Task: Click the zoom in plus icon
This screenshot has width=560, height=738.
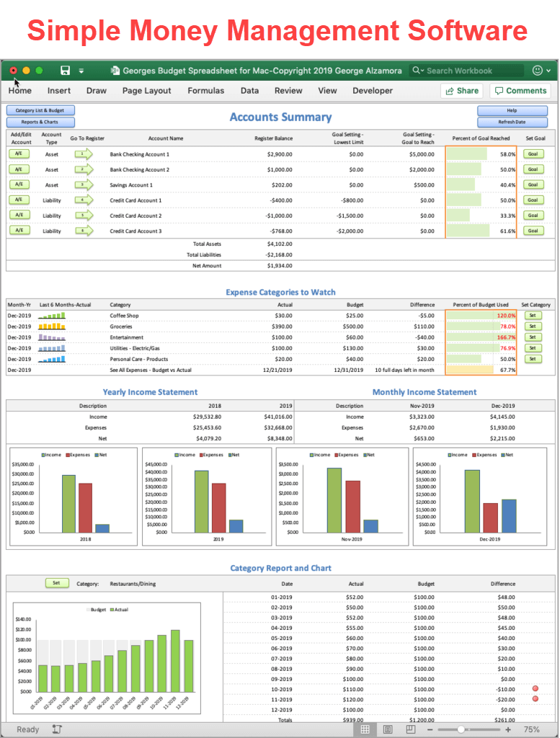Action: 509,729
